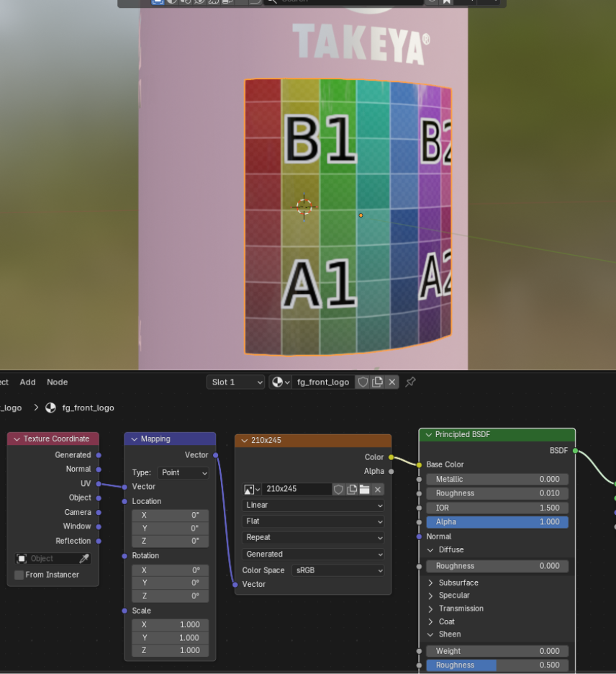
Task: Click the Scale X field
Action: point(170,624)
